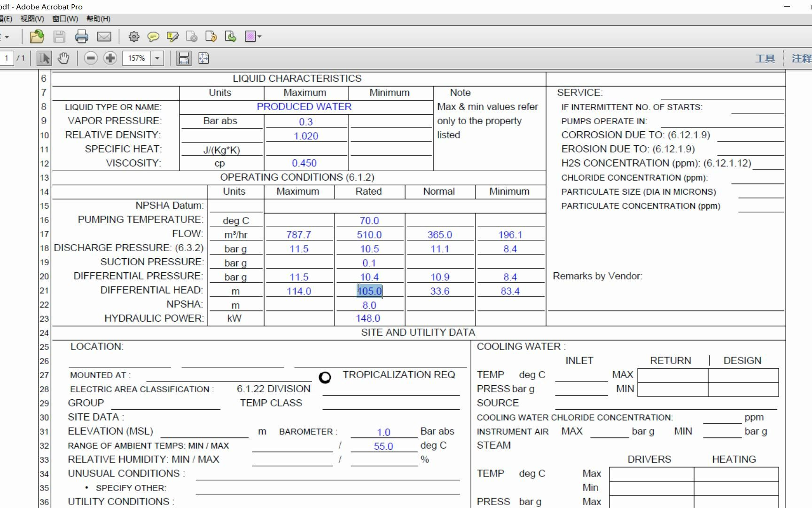Click normal differential pressure 10.9
This screenshot has width=812, height=508.
click(x=440, y=277)
